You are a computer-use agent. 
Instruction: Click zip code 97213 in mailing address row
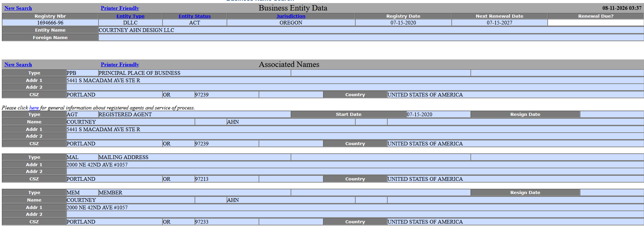pos(202,179)
